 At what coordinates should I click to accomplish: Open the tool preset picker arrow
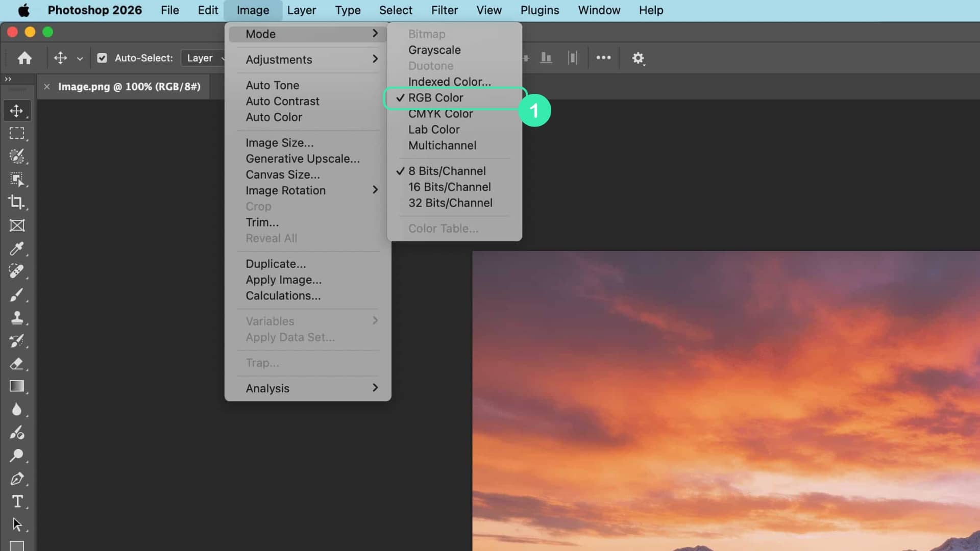pyautogui.click(x=80, y=59)
